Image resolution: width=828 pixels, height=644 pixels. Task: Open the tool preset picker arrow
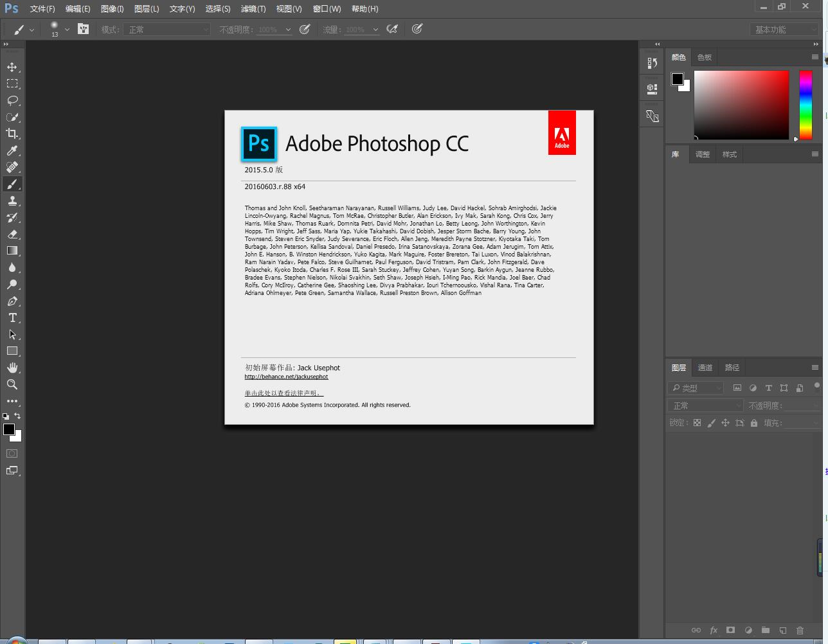click(32, 30)
